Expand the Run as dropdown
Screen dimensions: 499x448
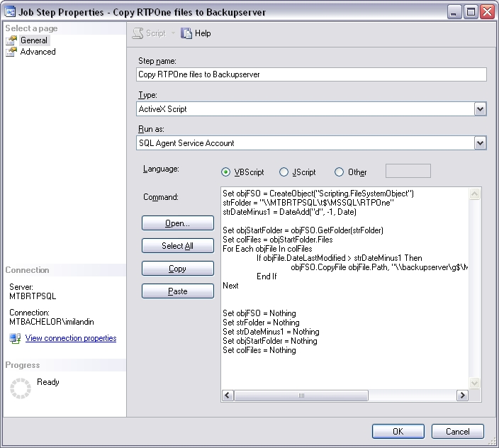point(480,143)
